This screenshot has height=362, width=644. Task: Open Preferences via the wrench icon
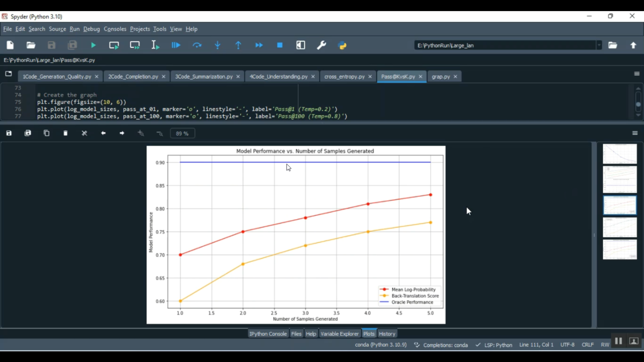pos(322,45)
